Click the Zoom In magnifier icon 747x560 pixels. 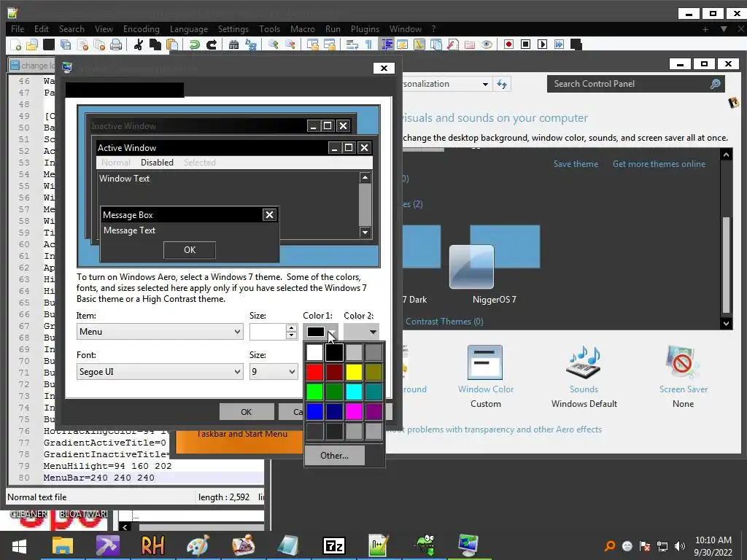(273, 44)
